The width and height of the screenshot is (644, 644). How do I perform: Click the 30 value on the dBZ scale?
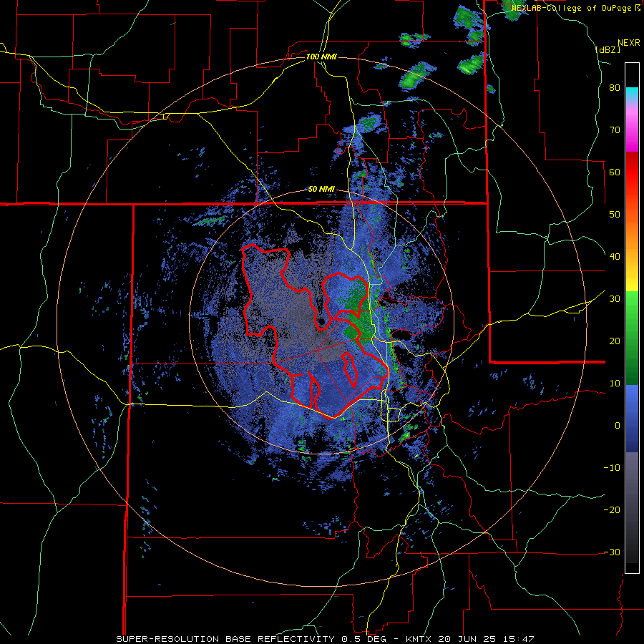615,299
